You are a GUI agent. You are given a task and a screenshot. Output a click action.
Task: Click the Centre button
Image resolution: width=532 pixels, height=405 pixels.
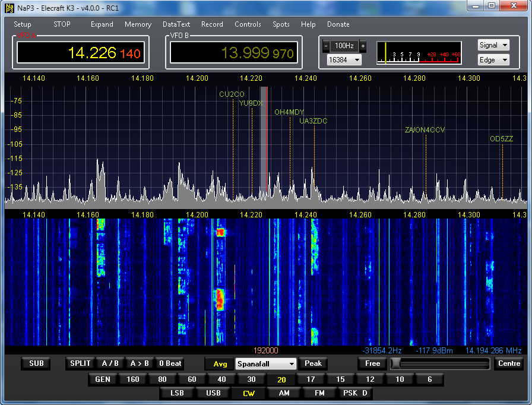pos(509,363)
